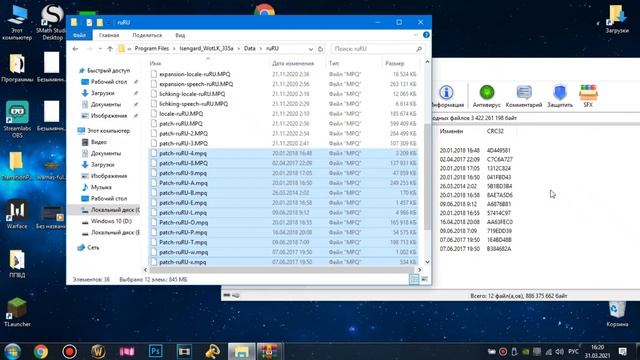Open Chrome from the taskbar
Viewport: 640px width, 360px height.
click(x=40, y=351)
